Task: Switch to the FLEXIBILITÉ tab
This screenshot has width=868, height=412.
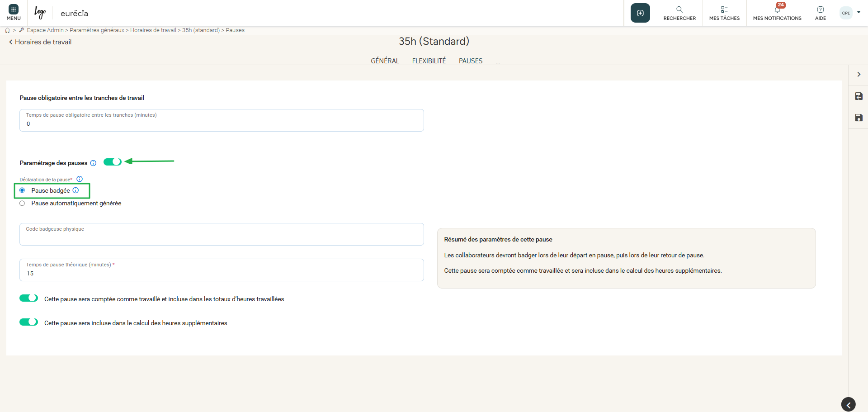Action: click(x=429, y=61)
